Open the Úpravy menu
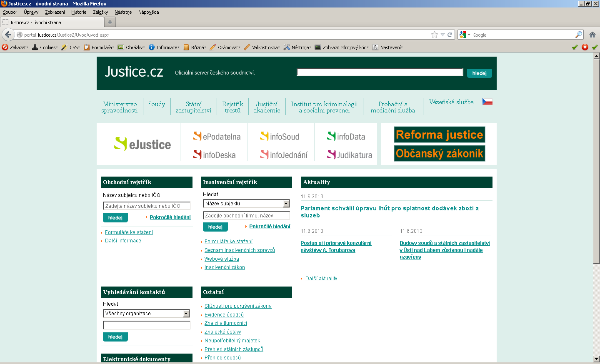600x364 pixels. 31,12
